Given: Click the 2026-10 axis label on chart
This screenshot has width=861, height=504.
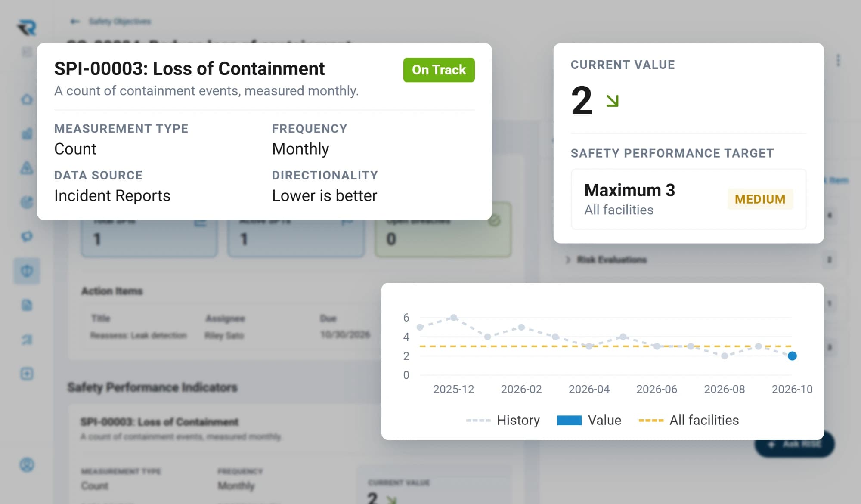Looking at the screenshot, I should coord(792,389).
